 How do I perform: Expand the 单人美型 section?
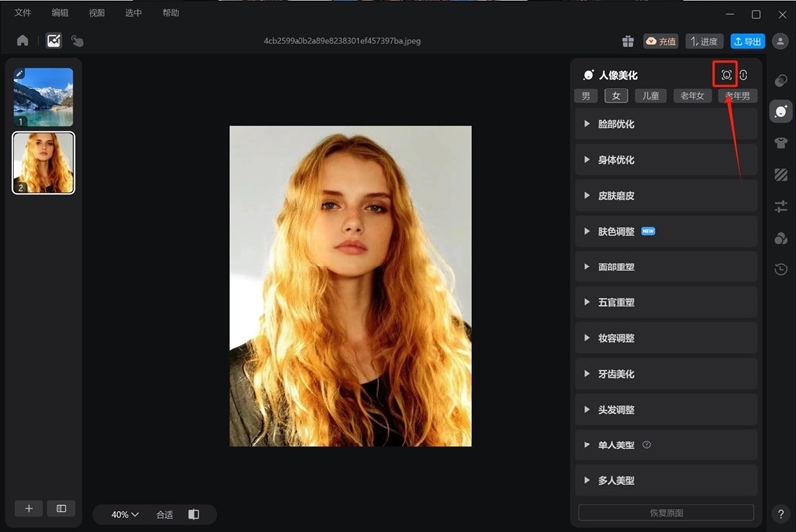666,444
